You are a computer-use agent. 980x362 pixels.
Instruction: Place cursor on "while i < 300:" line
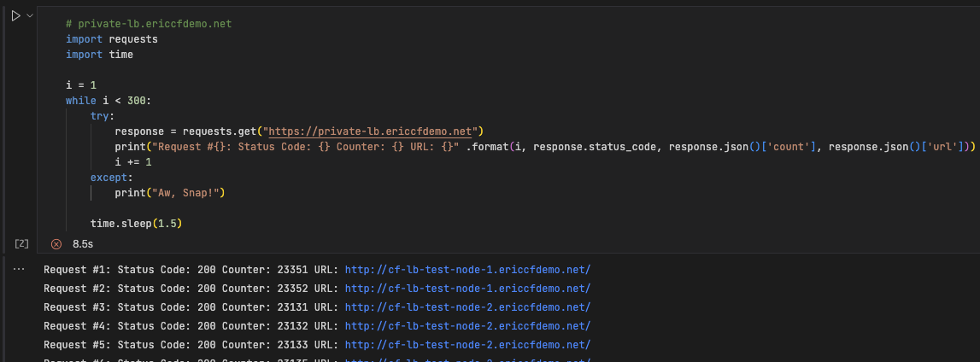[x=109, y=101]
